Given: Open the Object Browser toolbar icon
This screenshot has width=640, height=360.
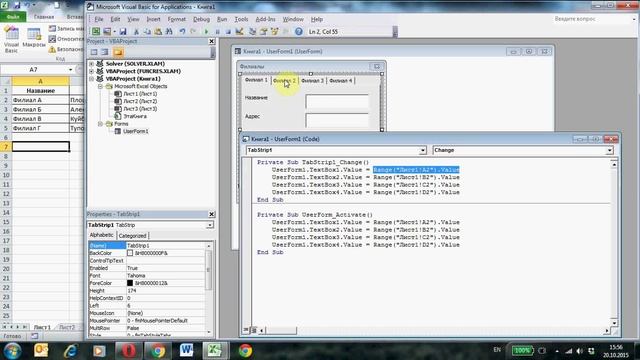Looking at the screenshot, I should tap(275, 31).
